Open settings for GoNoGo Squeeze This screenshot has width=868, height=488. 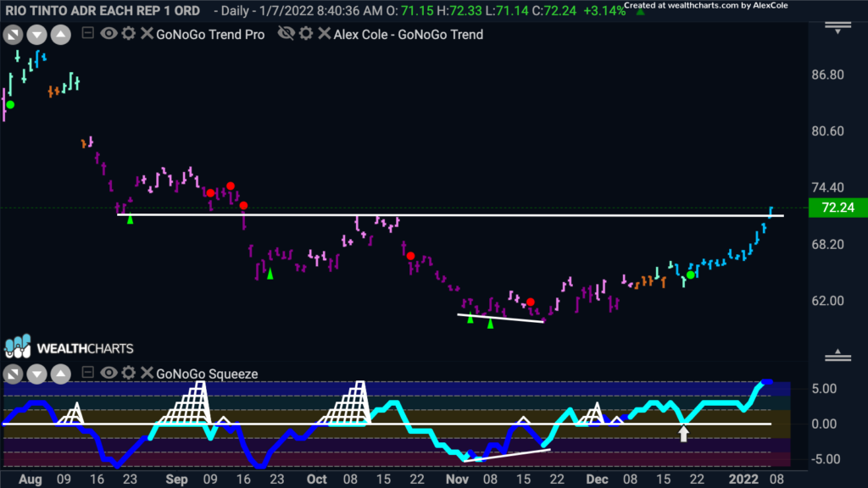pyautogui.click(x=129, y=373)
